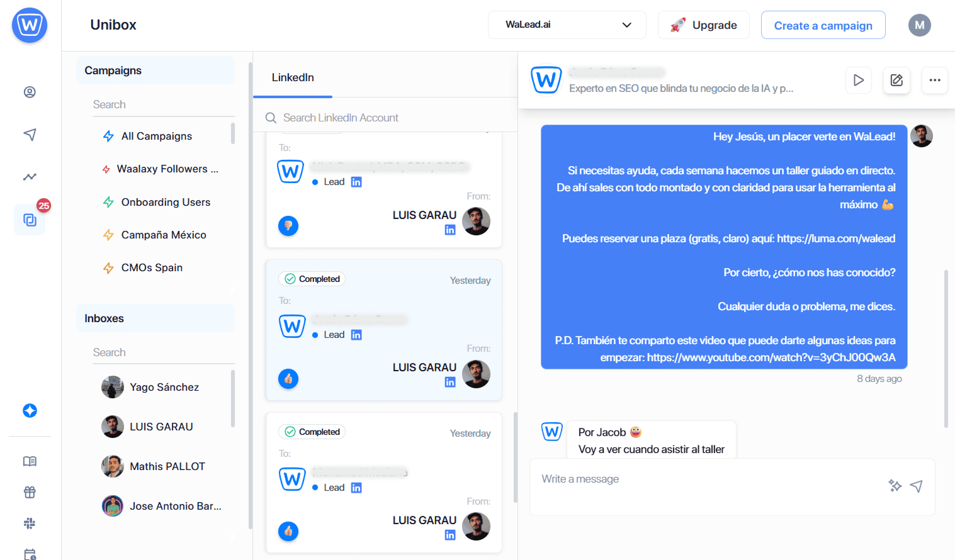
Task: Click the '8 days ago' timestamp
Action: (879, 379)
